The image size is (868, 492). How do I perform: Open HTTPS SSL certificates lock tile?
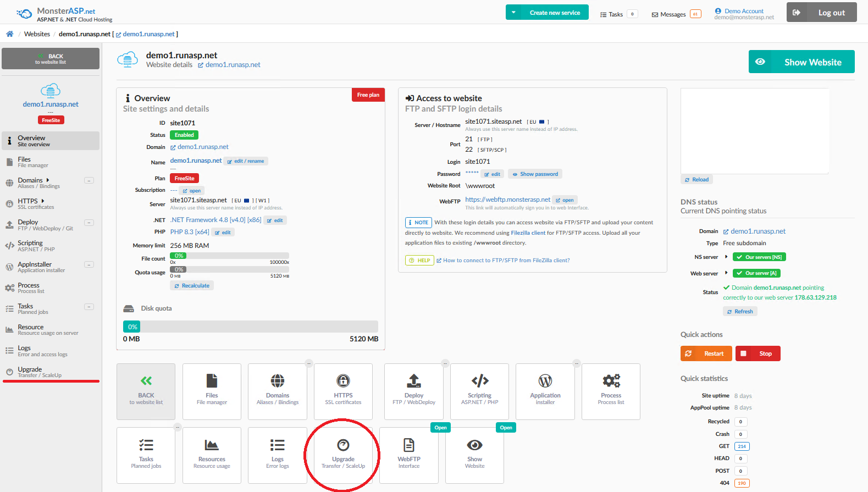pyautogui.click(x=343, y=391)
